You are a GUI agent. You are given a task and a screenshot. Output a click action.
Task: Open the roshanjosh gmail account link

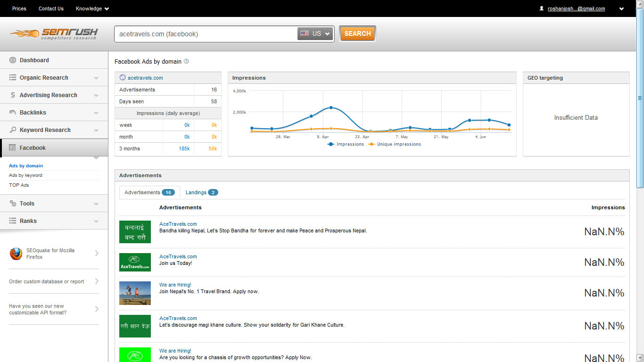point(576,8)
